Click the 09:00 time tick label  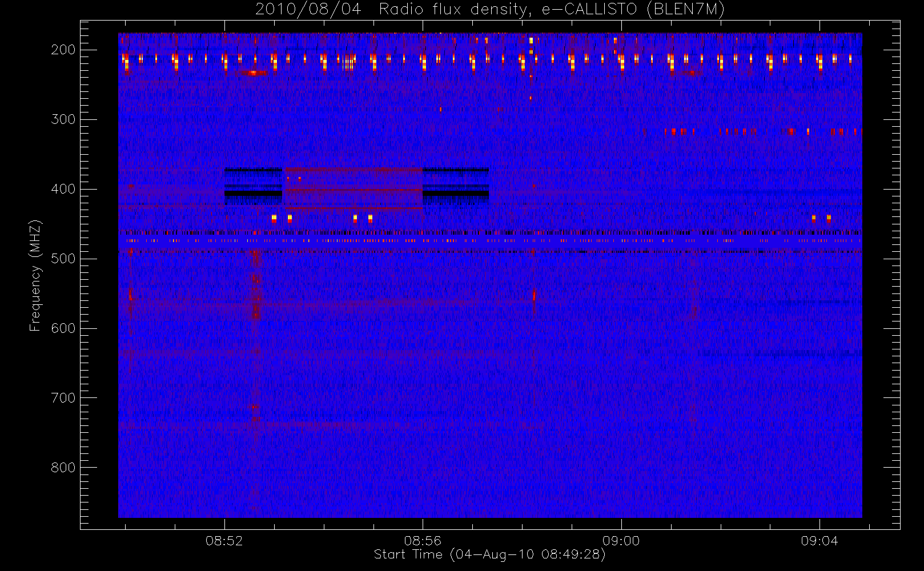[x=621, y=541]
